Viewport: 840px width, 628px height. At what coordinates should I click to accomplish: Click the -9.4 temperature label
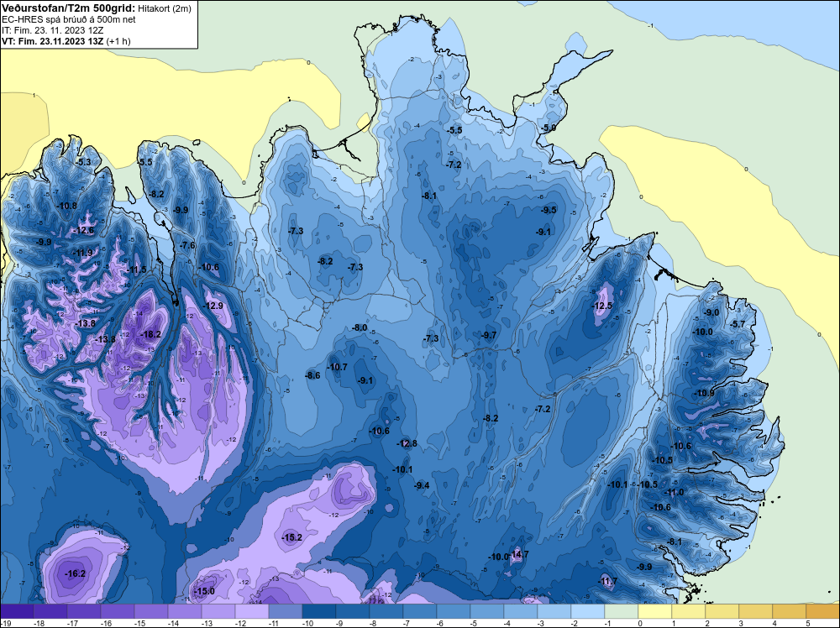(422, 485)
